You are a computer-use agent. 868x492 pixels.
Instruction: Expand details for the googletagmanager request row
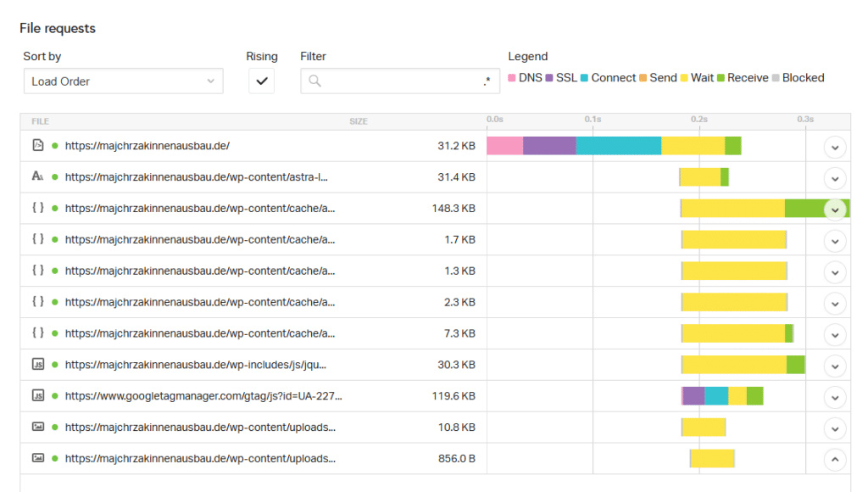point(835,397)
